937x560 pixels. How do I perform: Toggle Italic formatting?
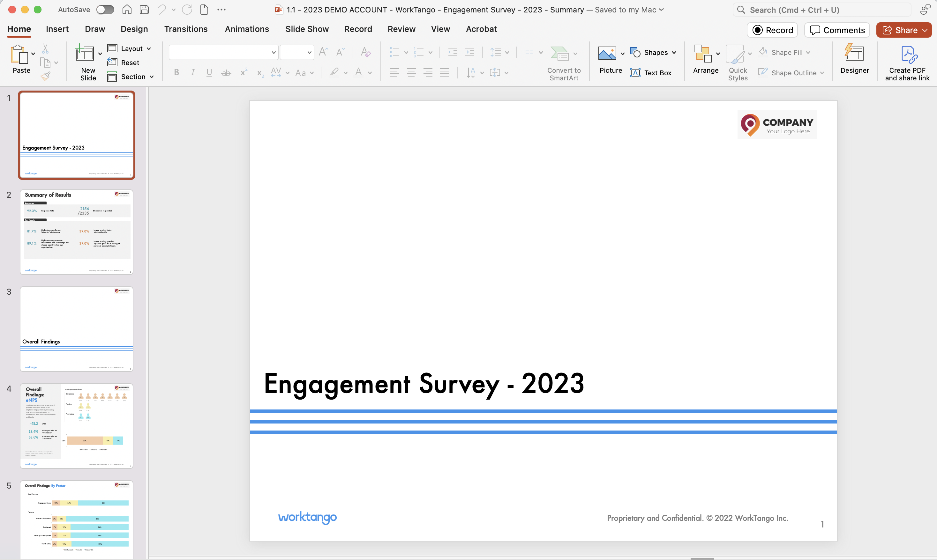click(193, 72)
